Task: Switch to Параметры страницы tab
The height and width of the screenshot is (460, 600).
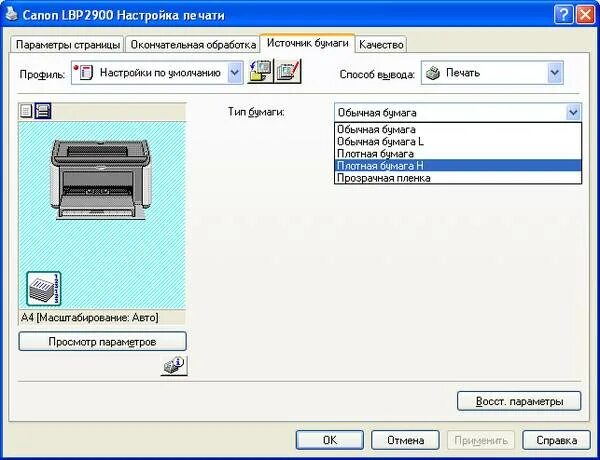Action: tap(68, 45)
